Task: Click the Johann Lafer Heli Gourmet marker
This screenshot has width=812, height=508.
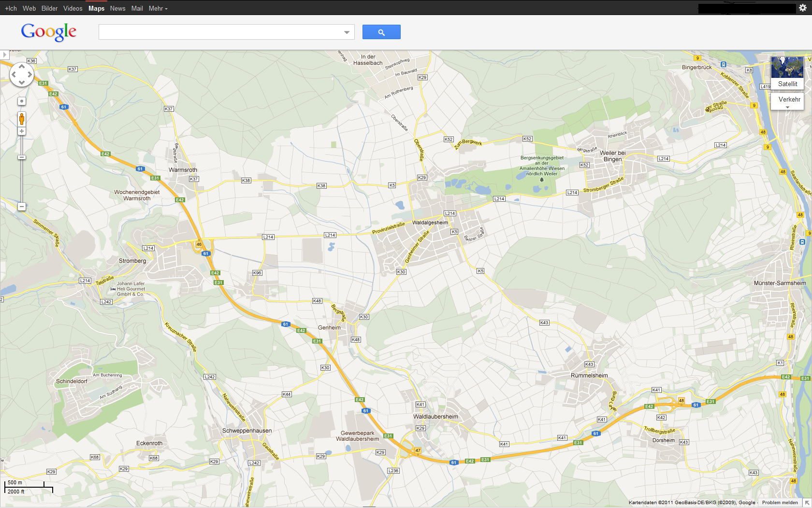Action: point(113,289)
